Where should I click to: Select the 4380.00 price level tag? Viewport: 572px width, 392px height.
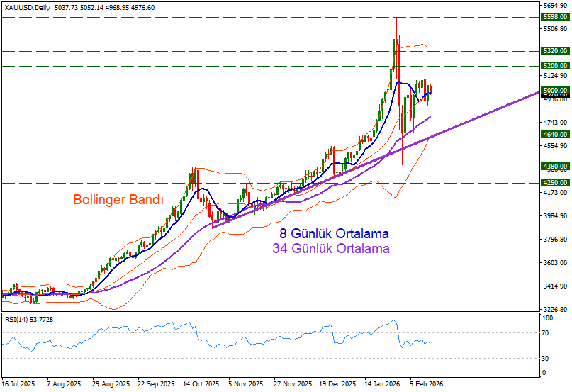point(554,167)
